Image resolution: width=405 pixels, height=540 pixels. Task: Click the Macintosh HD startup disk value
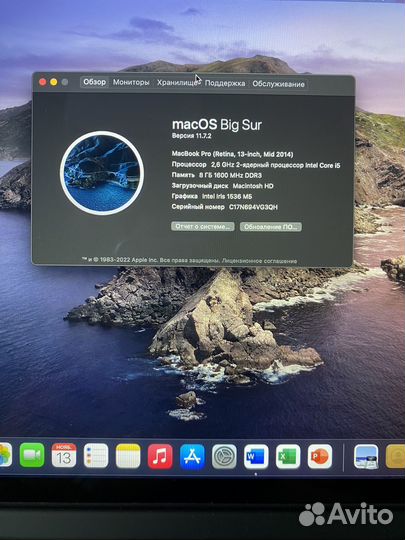(x=253, y=186)
